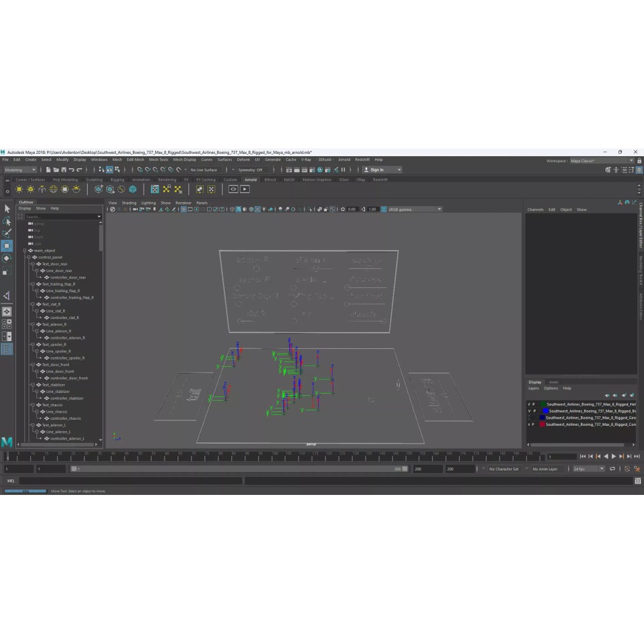Screen dimensions: 644x644
Task: Open the Layers menu in Layer Editor
Action: (x=534, y=389)
